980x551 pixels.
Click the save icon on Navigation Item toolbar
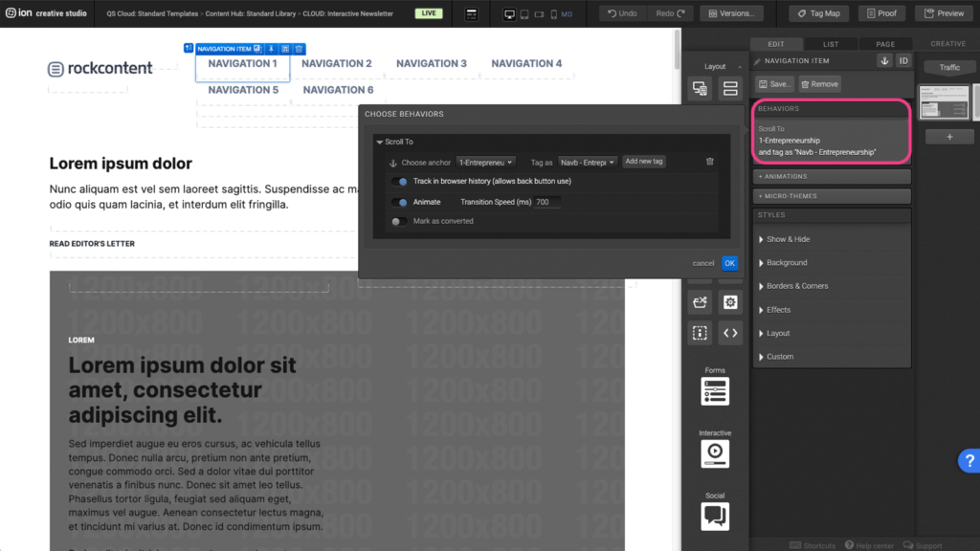point(285,49)
